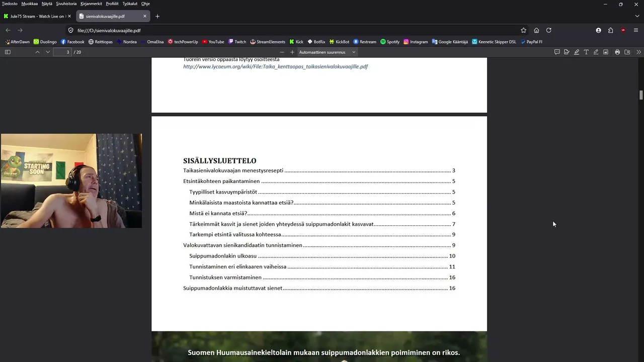Open the Muokkaa menu
The height and width of the screenshot is (362, 644).
click(29, 4)
